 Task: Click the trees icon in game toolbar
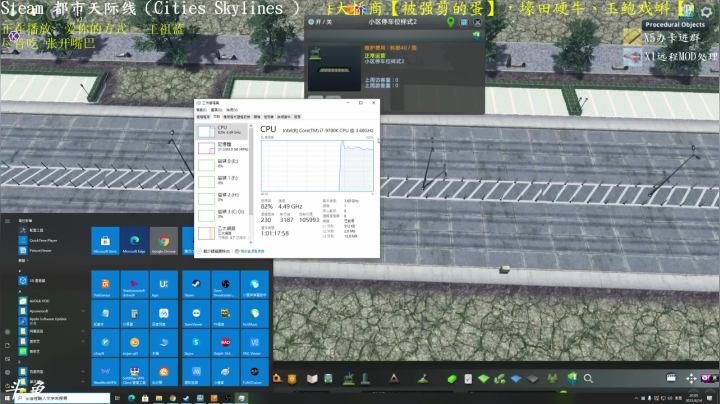pyautogui.click(x=552, y=378)
